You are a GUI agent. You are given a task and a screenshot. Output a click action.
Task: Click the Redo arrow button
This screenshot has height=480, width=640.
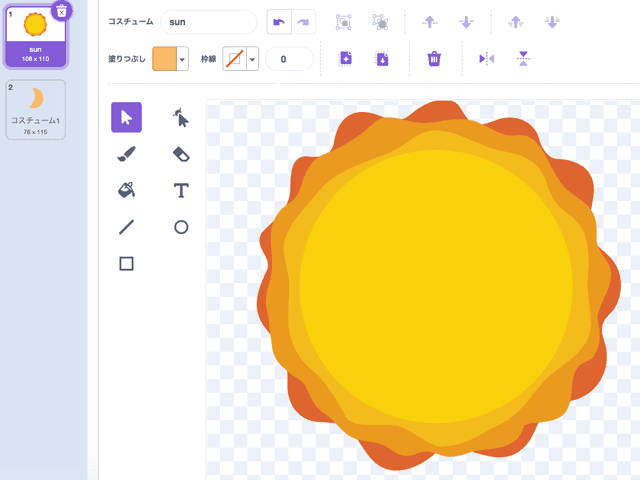coord(301,22)
